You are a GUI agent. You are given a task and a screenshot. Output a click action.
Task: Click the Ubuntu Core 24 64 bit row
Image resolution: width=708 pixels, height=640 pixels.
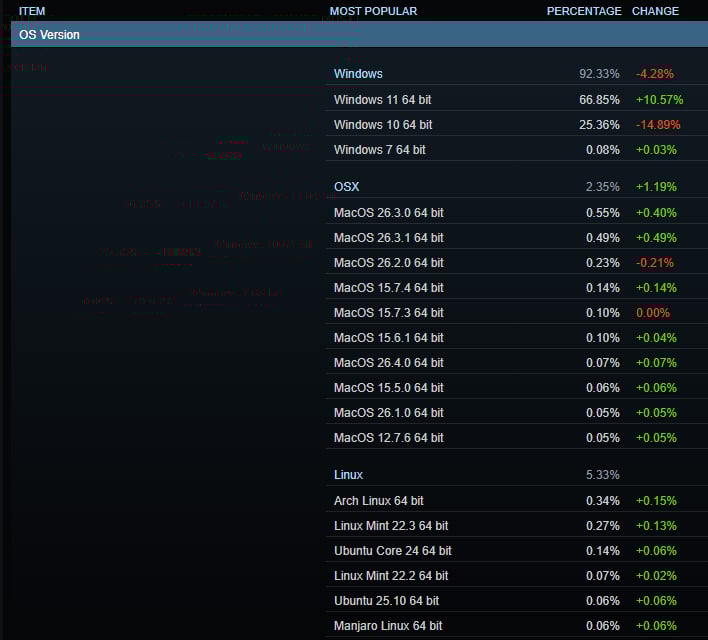(517, 551)
